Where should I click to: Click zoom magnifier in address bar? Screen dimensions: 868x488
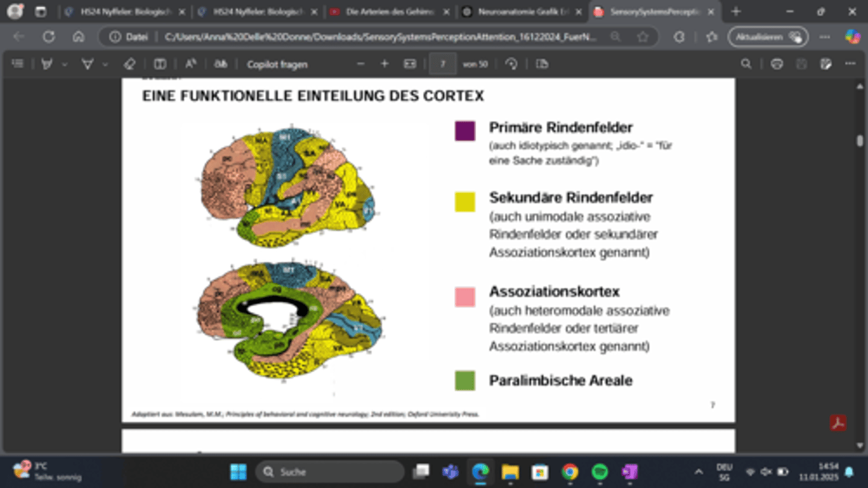click(x=615, y=37)
